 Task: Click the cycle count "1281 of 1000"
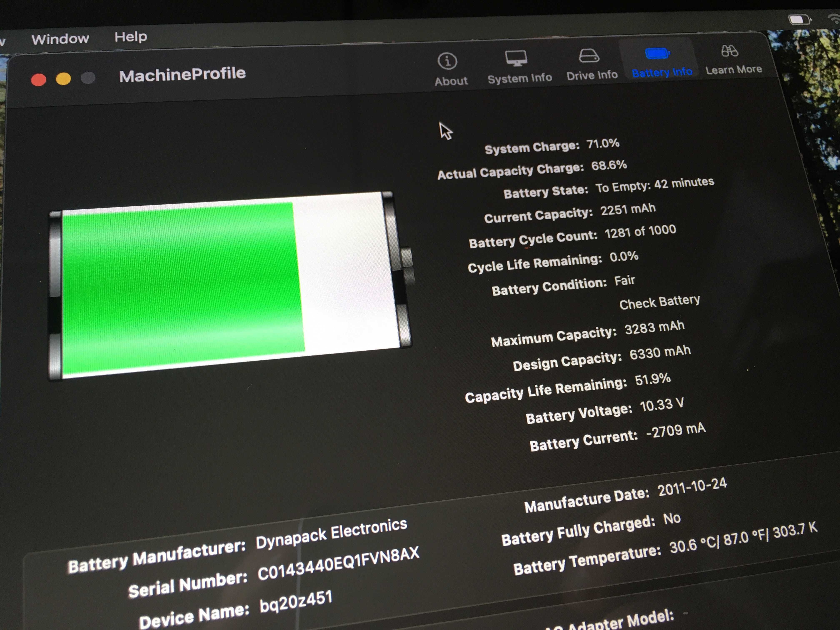pyautogui.click(x=640, y=231)
